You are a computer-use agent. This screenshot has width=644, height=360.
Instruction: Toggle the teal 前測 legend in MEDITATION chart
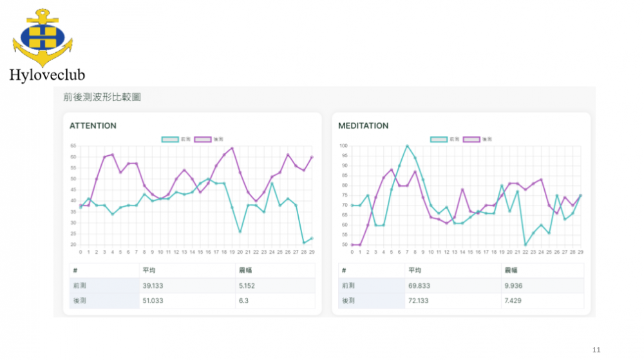coord(439,139)
